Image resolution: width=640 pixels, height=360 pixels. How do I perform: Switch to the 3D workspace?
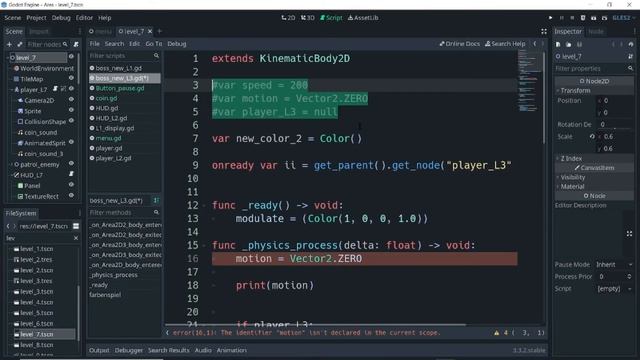click(308, 18)
